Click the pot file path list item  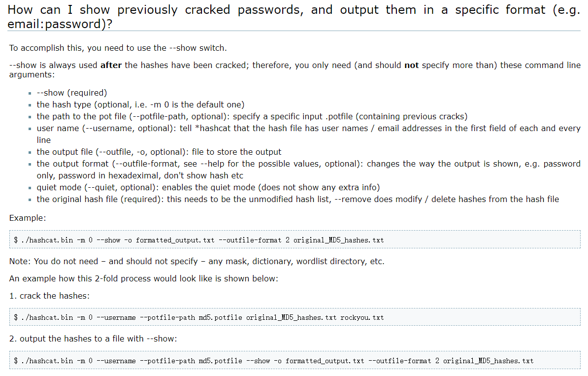[x=252, y=116]
